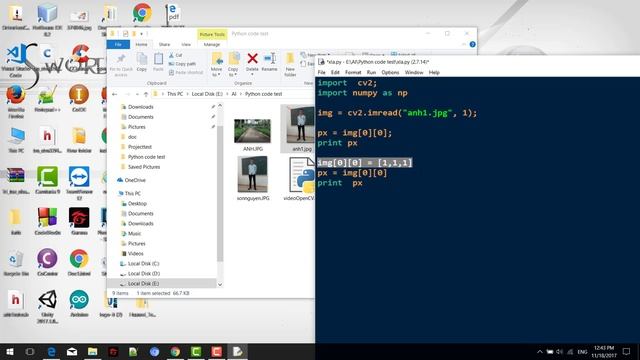Open the IDLE Help menu

click(x=434, y=72)
